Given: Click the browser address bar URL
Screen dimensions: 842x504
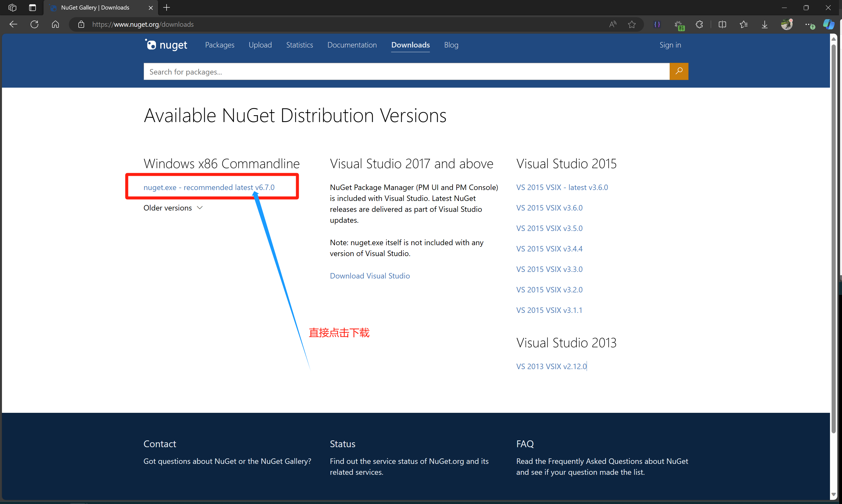Looking at the screenshot, I should point(143,25).
